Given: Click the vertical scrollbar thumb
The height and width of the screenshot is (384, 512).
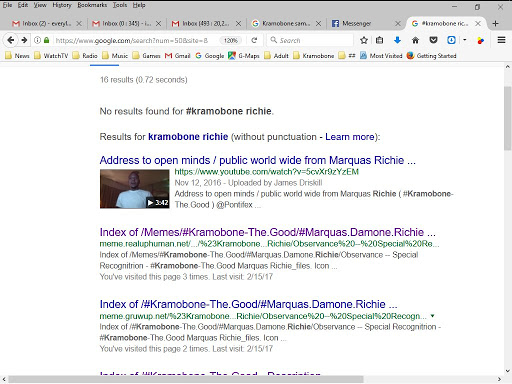Looking at the screenshot, I should coord(507,118).
